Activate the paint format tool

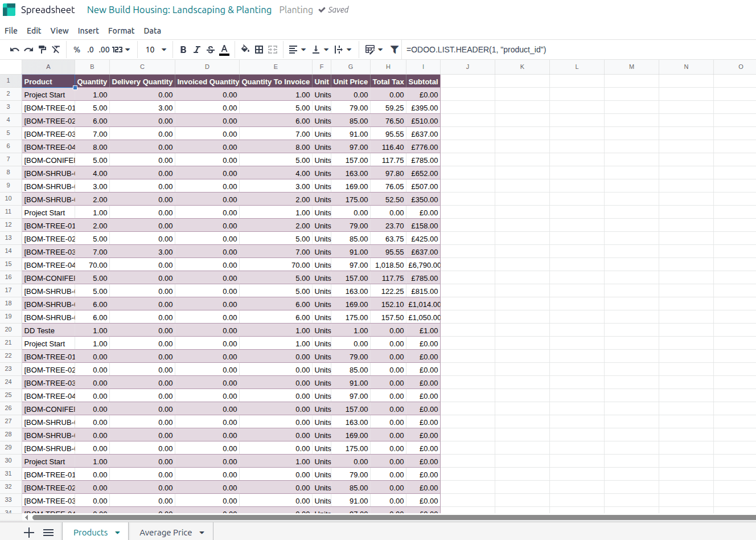pos(42,50)
